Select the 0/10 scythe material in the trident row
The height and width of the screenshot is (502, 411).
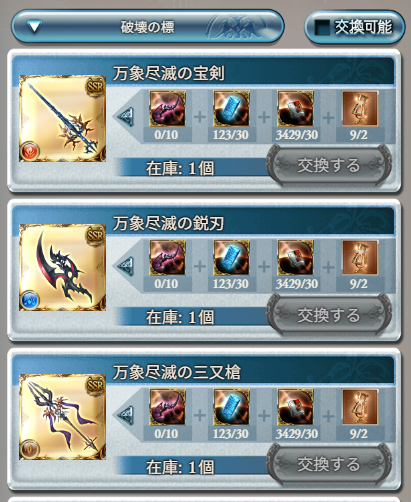click(167, 407)
